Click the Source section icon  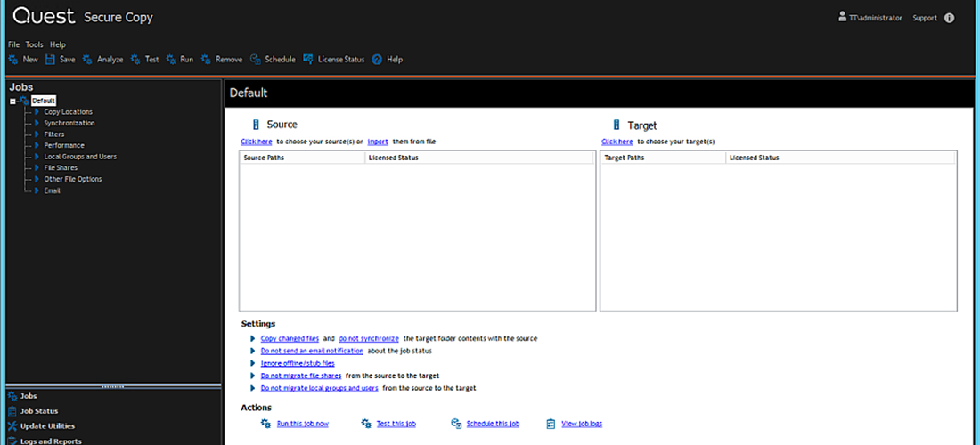(255, 125)
